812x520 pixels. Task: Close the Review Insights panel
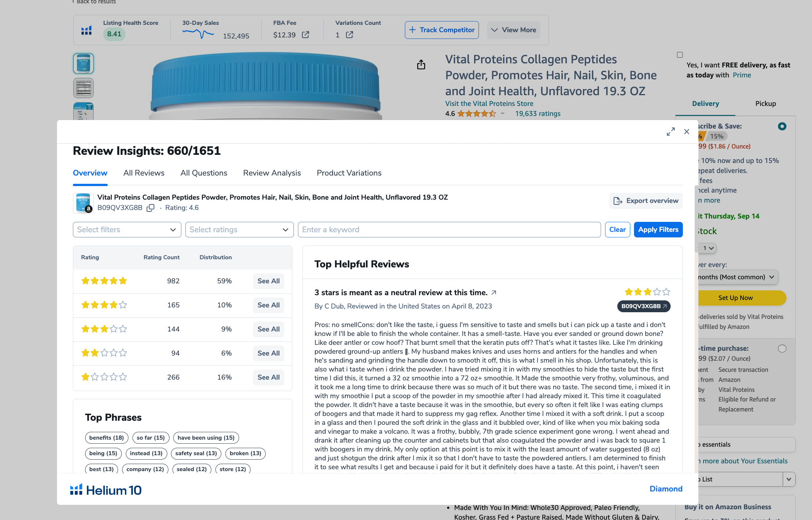coord(687,132)
